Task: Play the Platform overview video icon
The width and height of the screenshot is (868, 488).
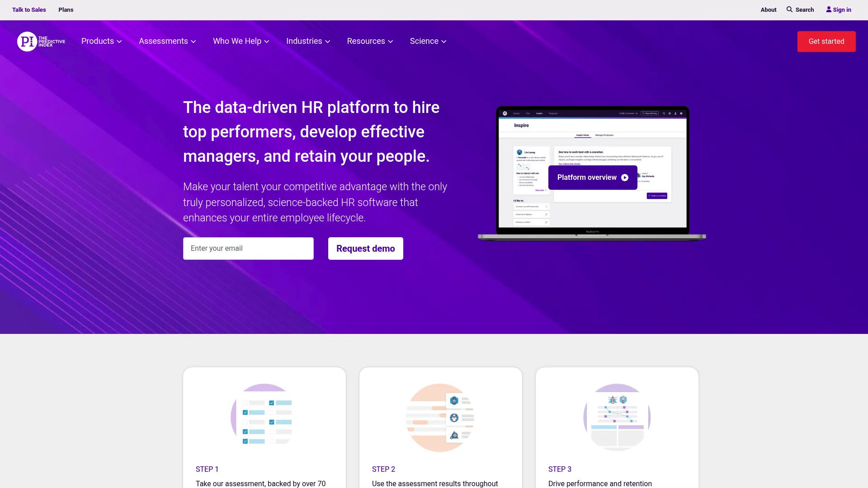Action: click(x=625, y=178)
